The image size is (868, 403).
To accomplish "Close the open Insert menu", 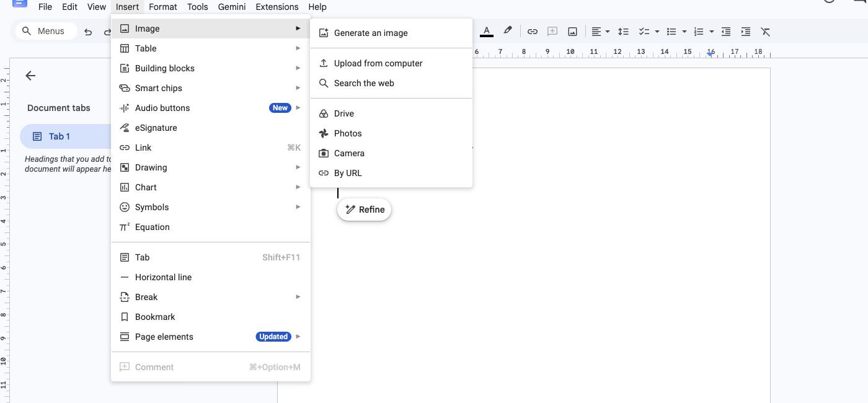I will tap(128, 7).
